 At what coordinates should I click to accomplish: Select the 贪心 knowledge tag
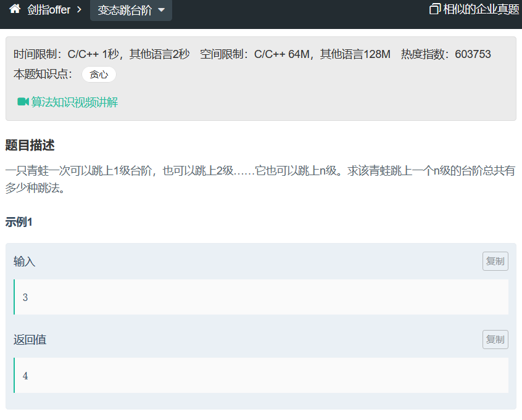pyautogui.click(x=99, y=74)
